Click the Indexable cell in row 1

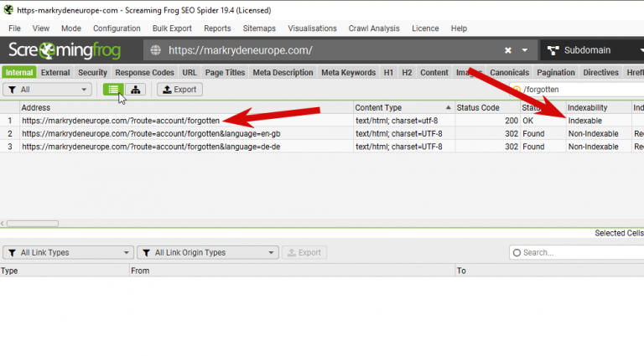[599, 121]
